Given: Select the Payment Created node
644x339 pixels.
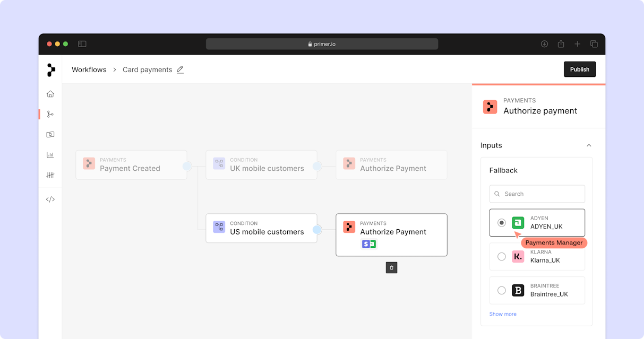Looking at the screenshot, I should pyautogui.click(x=131, y=164).
